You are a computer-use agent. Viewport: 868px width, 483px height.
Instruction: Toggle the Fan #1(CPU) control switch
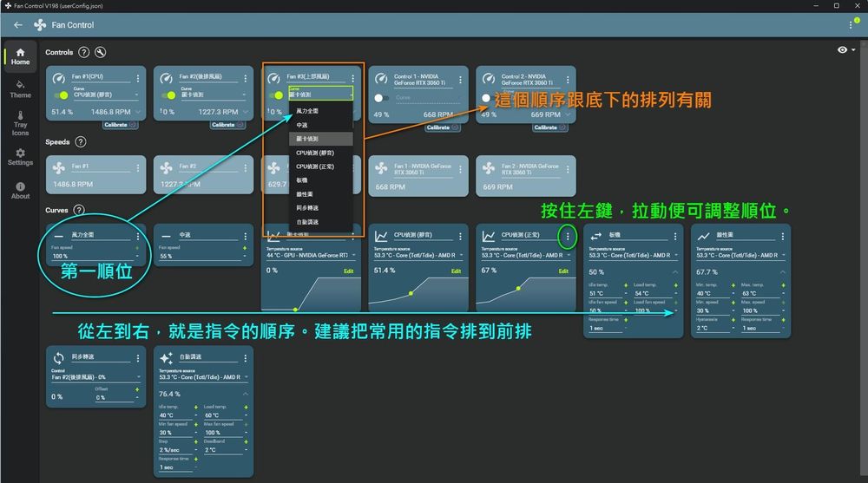pos(61,95)
